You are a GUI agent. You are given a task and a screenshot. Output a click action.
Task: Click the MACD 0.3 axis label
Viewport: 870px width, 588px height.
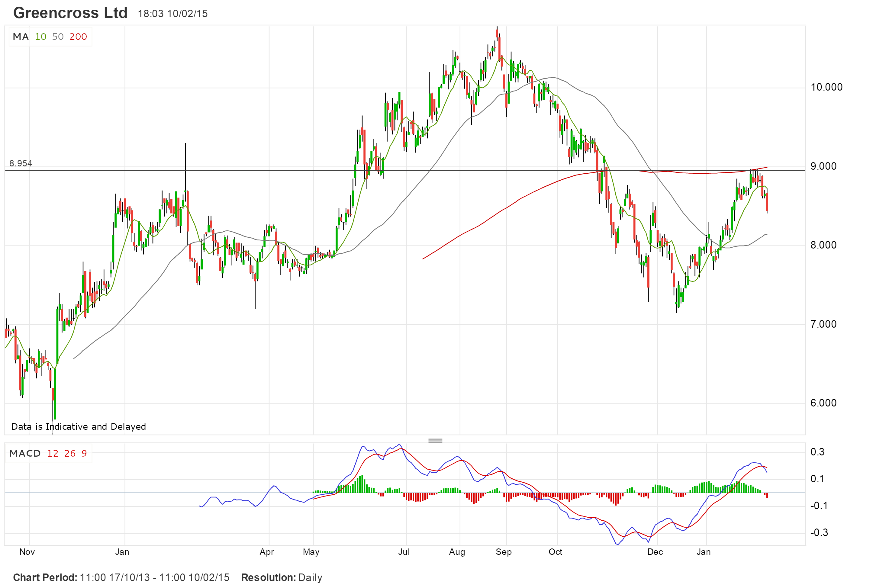817,452
